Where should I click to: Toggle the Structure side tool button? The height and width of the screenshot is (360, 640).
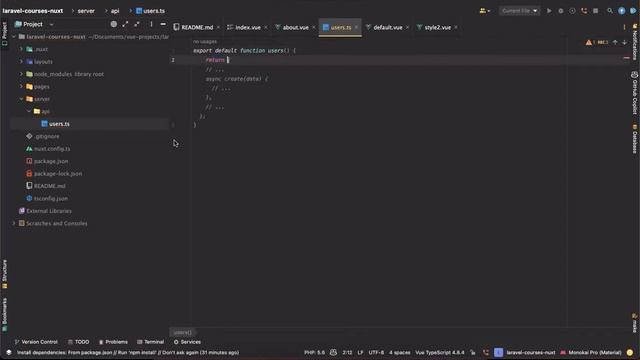[4, 274]
